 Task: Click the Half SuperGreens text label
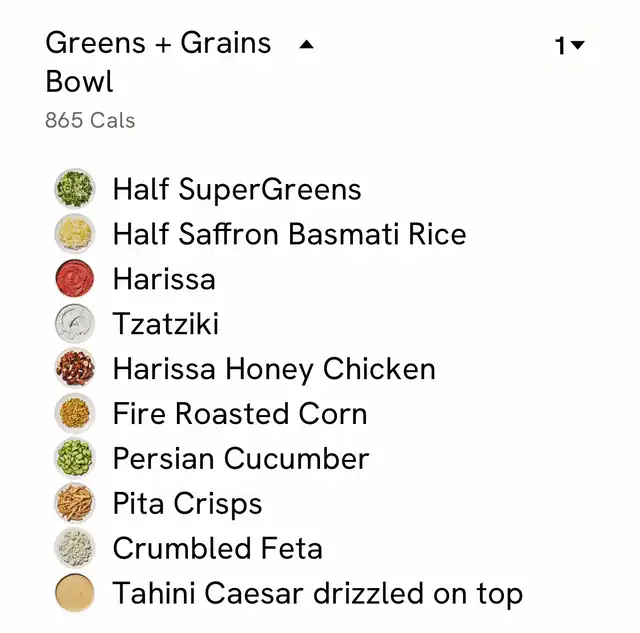237,190
